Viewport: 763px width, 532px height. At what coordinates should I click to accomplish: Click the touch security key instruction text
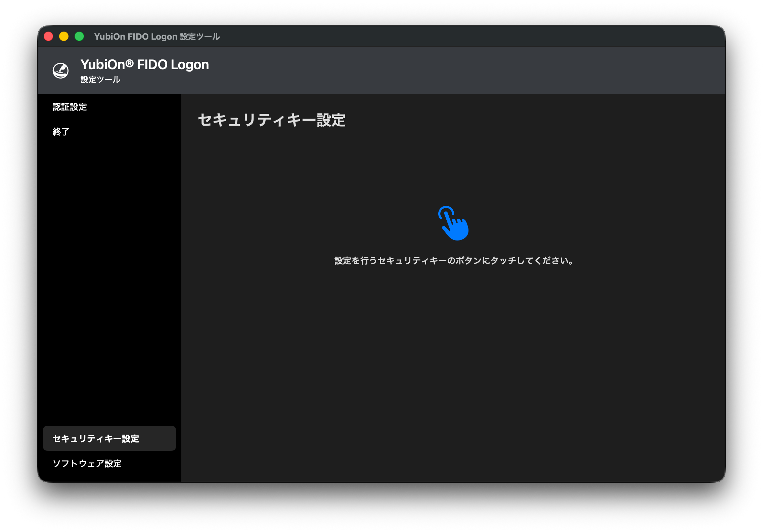[x=453, y=261]
